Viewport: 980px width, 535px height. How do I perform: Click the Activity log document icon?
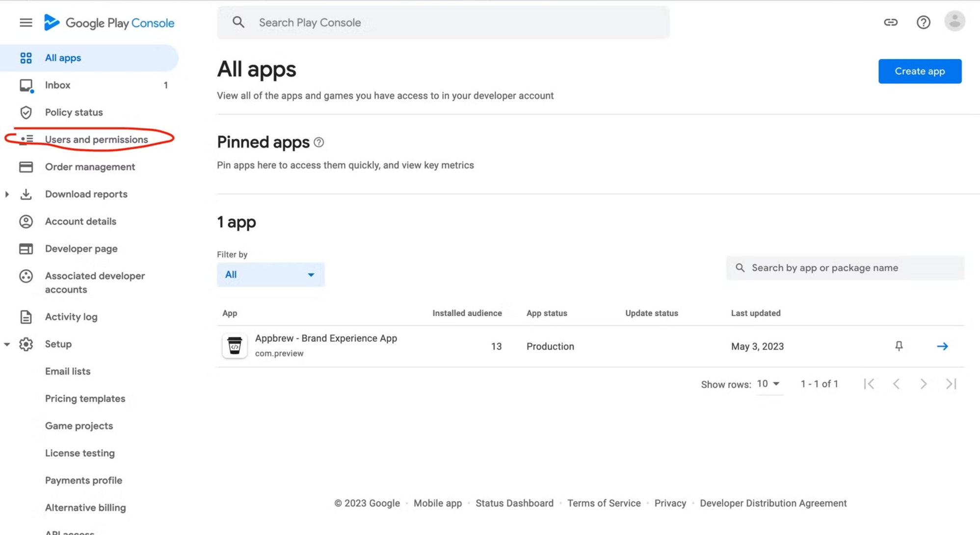(x=26, y=317)
